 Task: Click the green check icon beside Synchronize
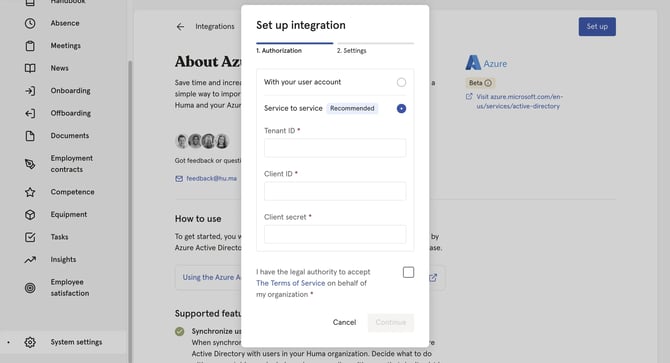179,331
